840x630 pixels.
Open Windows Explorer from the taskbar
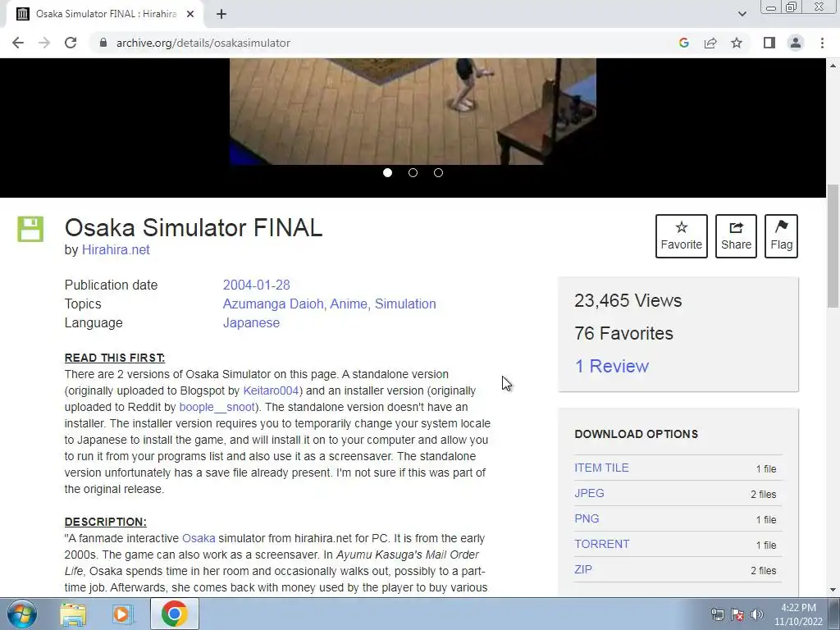point(73,614)
